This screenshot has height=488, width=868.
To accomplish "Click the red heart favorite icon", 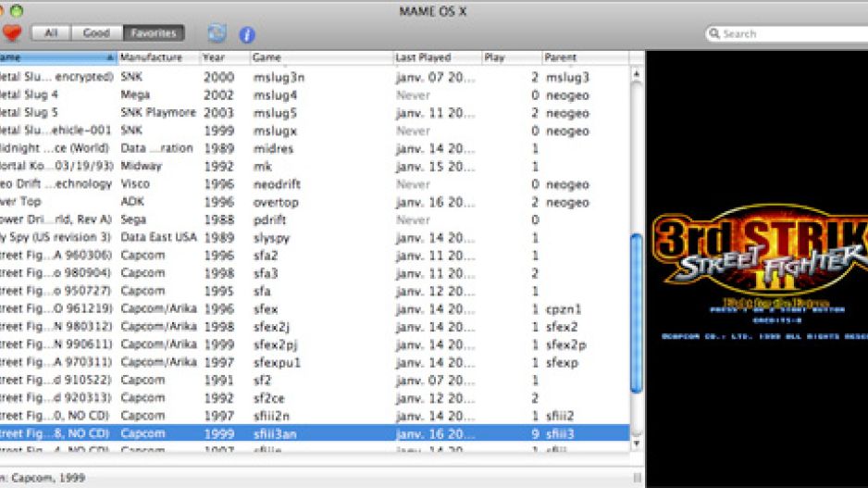I will (x=11, y=34).
